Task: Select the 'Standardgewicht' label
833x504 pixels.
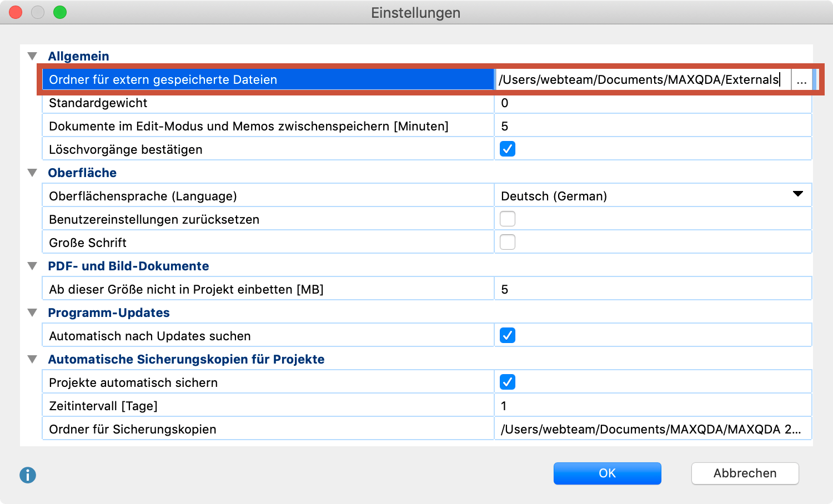Action: pyautogui.click(x=98, y=103)
